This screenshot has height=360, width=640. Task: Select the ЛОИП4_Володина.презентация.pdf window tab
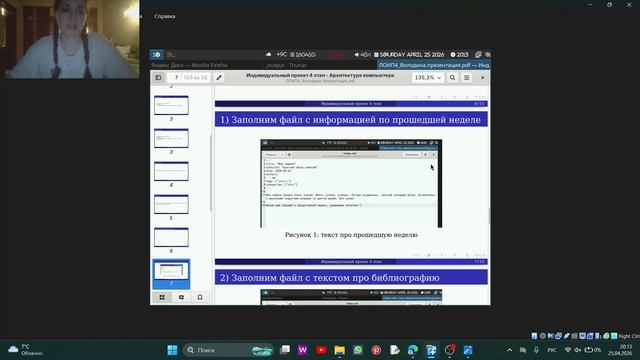click(433, 65)
